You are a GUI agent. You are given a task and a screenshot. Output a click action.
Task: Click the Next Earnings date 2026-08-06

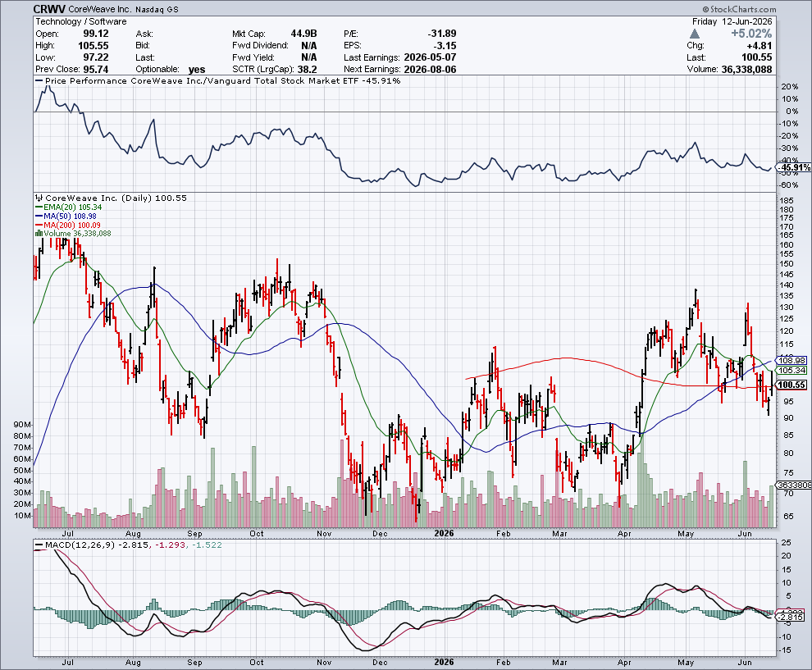(x=430, y=70)
